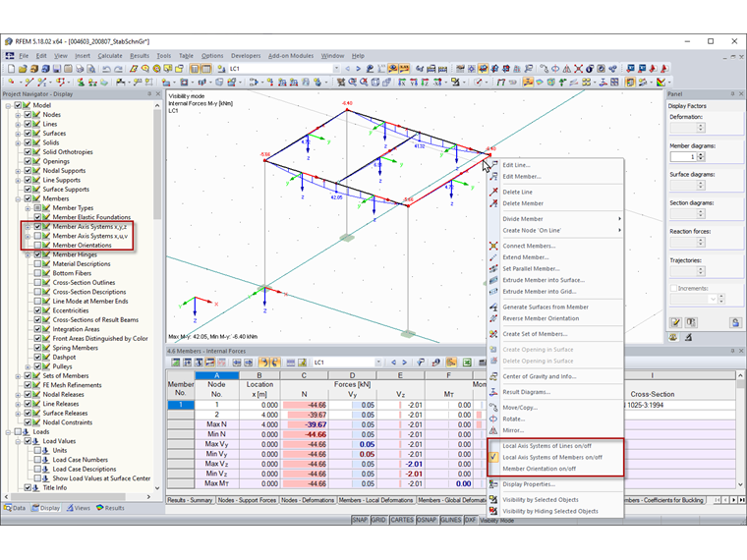Toggle Bottom Fibers checkbox
Image resolution: width=747 pixels, height=560 pixels.
point(37,273)
